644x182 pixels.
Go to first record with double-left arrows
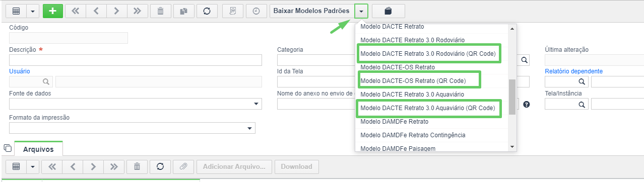tap(76, 11)
